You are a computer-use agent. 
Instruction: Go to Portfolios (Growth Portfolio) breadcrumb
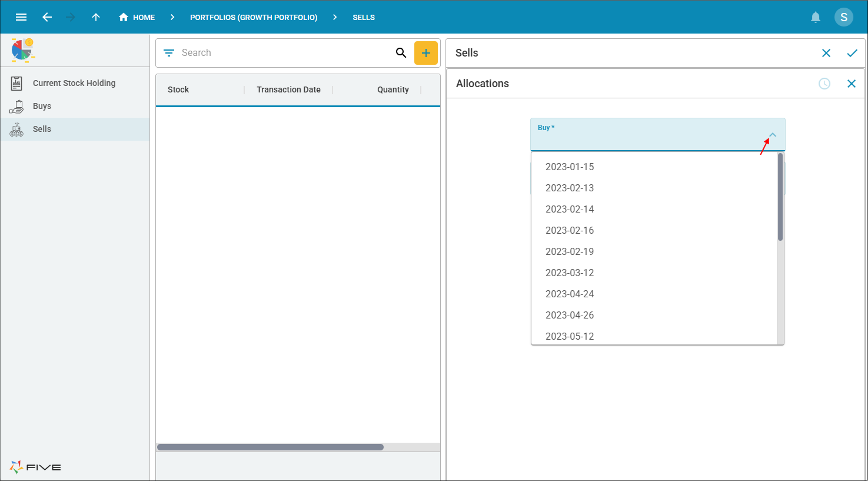coord(254,18)
